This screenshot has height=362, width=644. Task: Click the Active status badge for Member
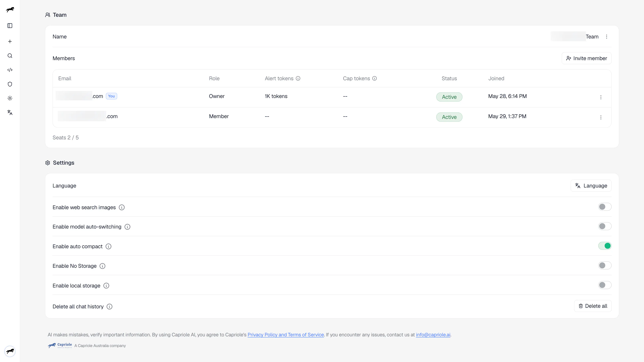449,117
